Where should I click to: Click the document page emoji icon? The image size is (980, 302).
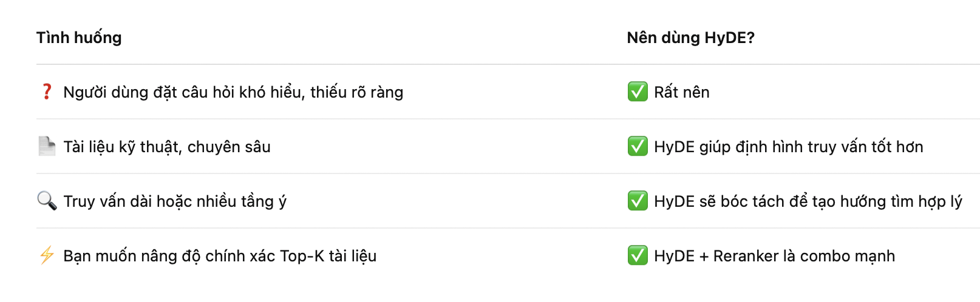[47, 146]
